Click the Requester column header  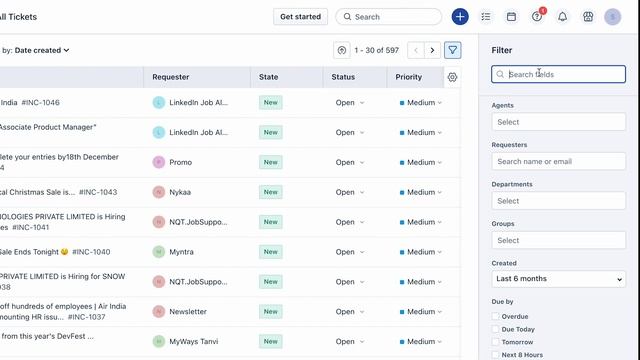[x=171, y=77]
